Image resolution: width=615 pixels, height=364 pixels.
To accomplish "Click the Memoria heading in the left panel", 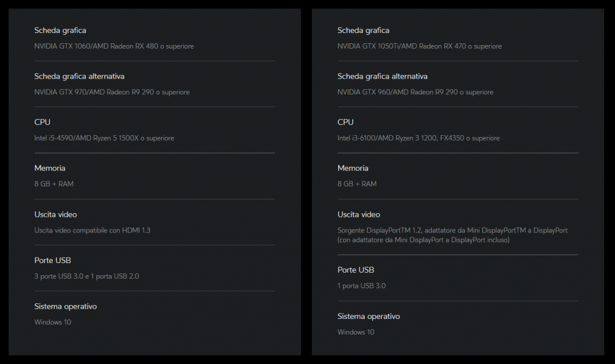I will pyautogui.click(x=50, y=168).
